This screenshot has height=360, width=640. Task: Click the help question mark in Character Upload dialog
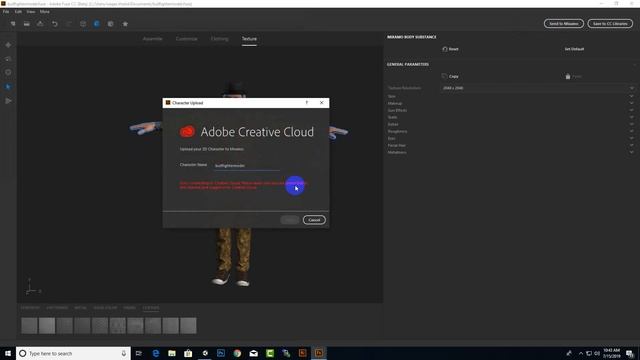point(307,103)
